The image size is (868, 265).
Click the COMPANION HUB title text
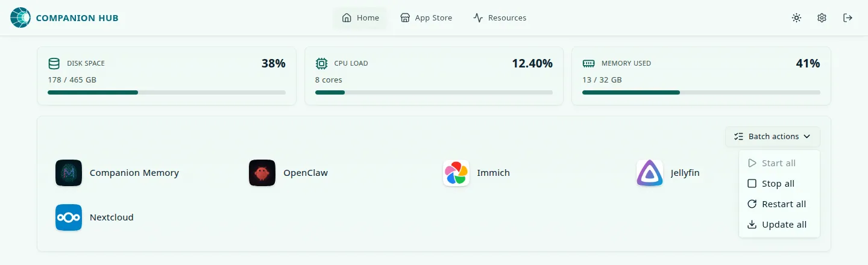click(x=77, y=18)
